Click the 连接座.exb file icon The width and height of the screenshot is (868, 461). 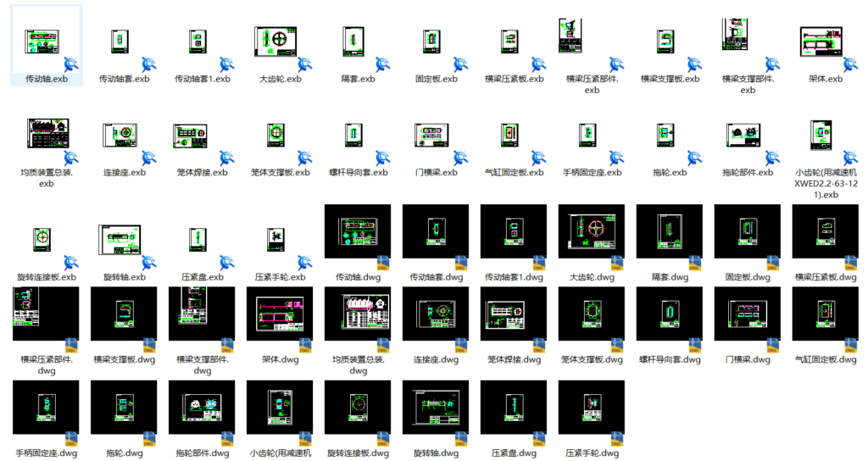click(120, 135)
